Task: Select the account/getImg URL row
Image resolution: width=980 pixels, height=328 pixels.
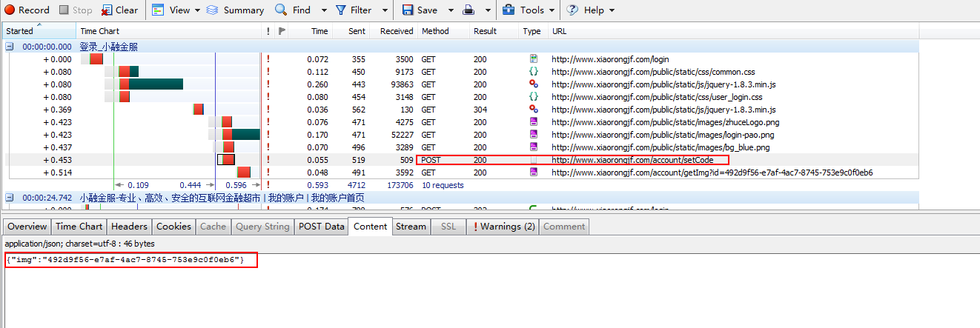Action: [x=712, y=173]
